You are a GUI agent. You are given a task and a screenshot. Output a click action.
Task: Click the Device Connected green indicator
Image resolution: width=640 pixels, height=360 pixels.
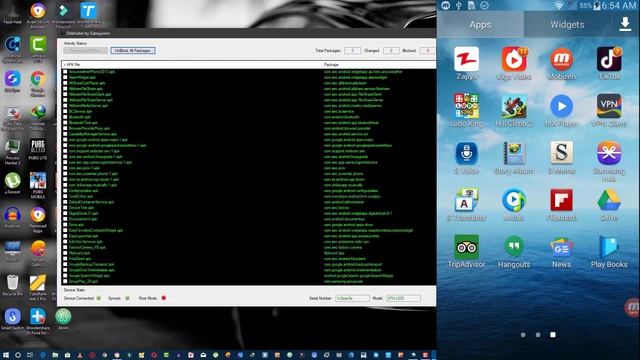coord(98,298)
